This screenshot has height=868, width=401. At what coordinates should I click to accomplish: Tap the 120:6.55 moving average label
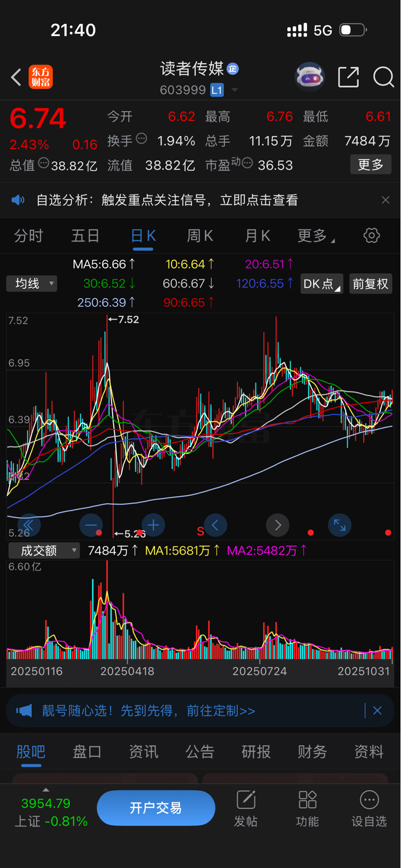pos(264,284)
